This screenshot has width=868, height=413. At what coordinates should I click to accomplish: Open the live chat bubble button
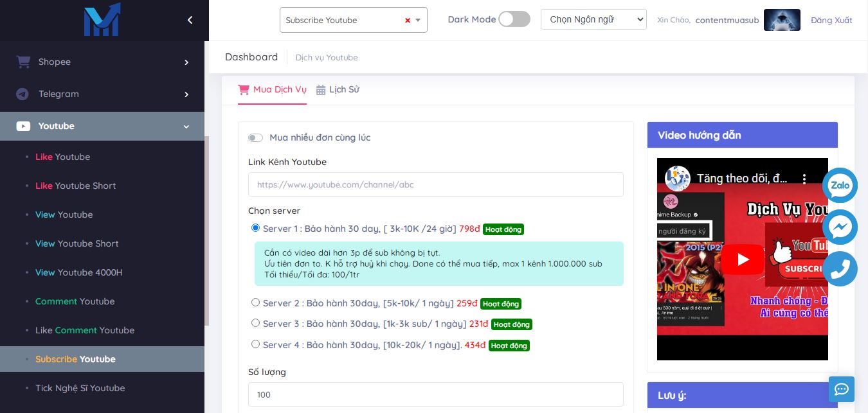click(x=842, y=389)
